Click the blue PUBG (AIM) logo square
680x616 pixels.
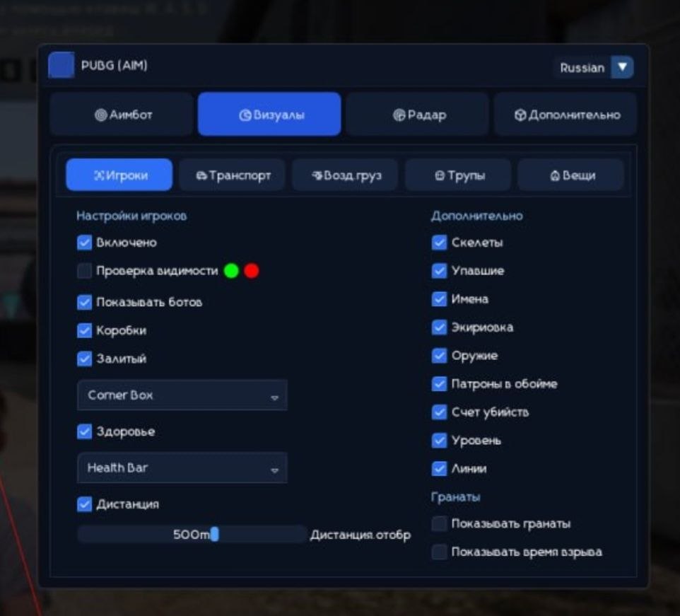pyautogui.click(x=61, y=65)
